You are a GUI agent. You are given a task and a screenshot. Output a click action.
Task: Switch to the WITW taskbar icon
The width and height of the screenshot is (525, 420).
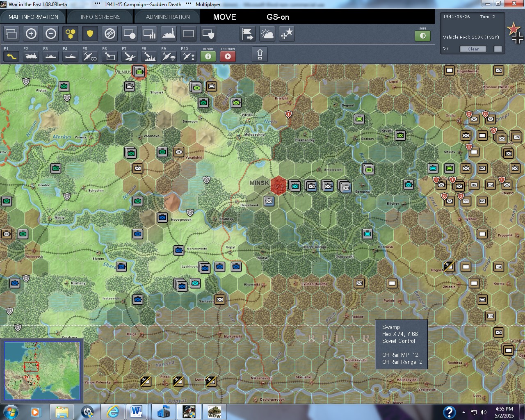[215, 412]
